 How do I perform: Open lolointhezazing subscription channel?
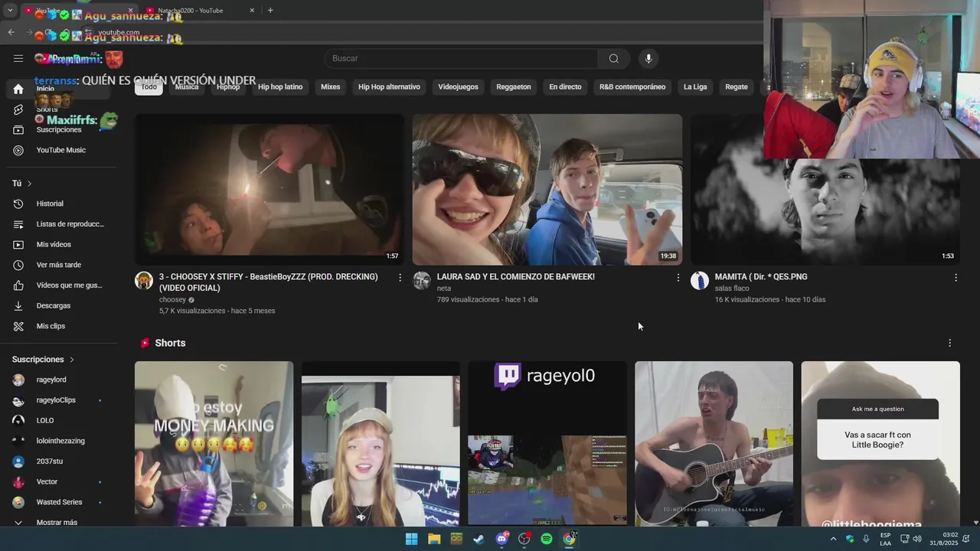tap(58, 441)
